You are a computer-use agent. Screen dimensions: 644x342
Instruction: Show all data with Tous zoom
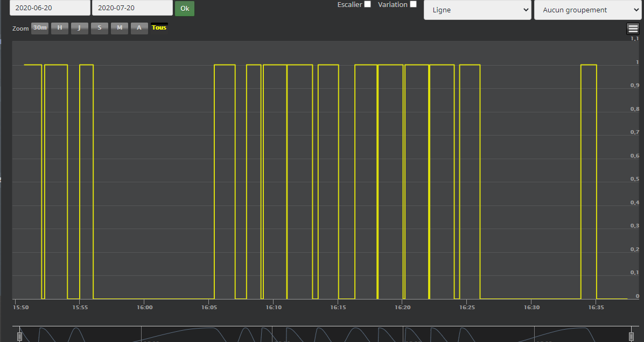click(159, 27)
